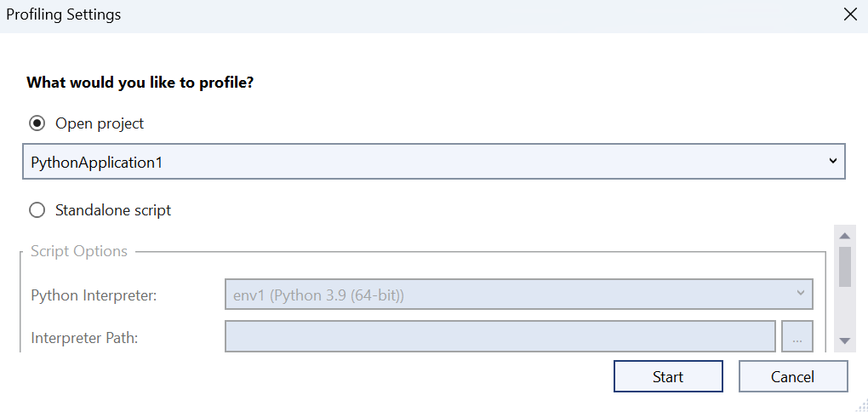
Task: Click the resize grip at dialog corner
Action: 861,406
